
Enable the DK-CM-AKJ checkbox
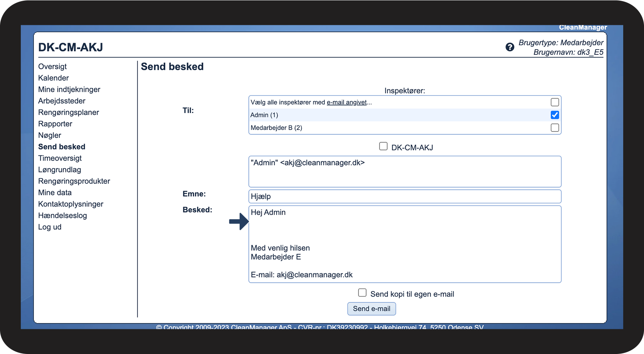[383, 146]
